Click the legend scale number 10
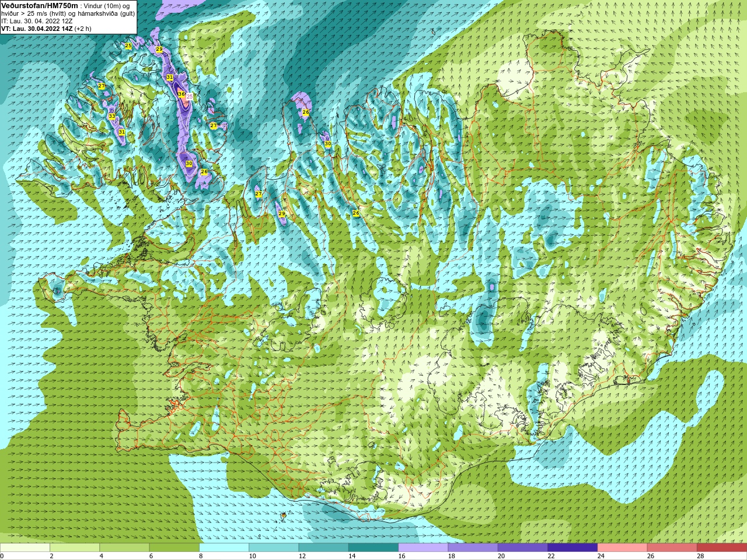Screen dimensions: 747x560 tap(253, 556)
